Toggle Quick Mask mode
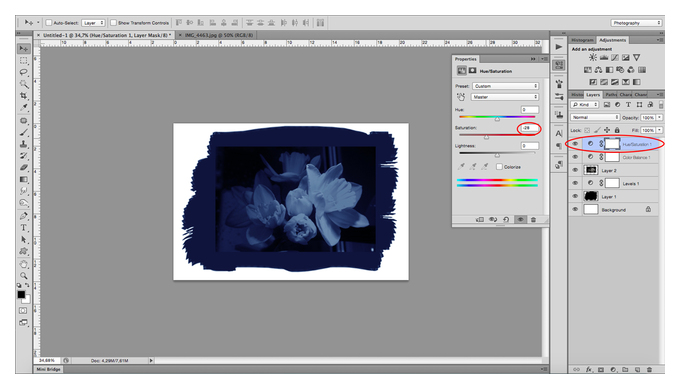 point(23,311)
